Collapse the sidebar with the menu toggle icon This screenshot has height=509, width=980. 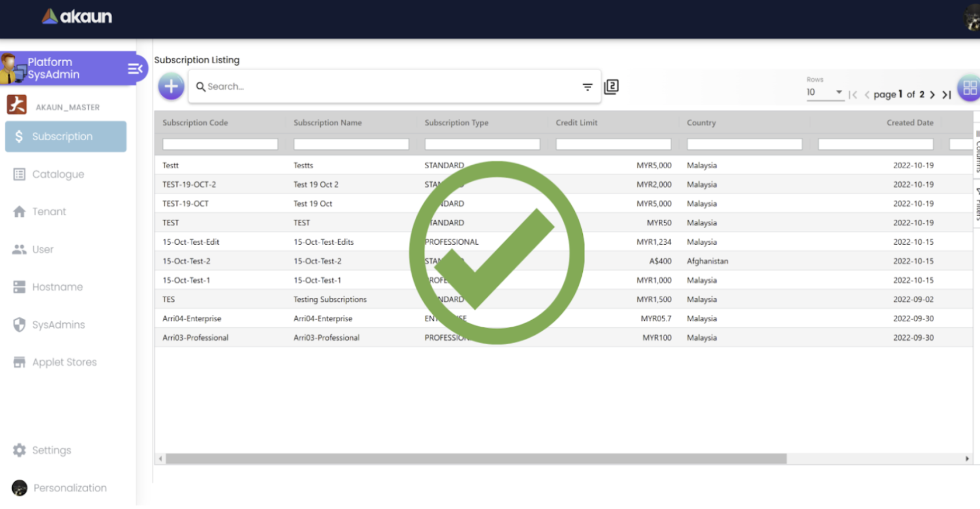coord(135,69)
